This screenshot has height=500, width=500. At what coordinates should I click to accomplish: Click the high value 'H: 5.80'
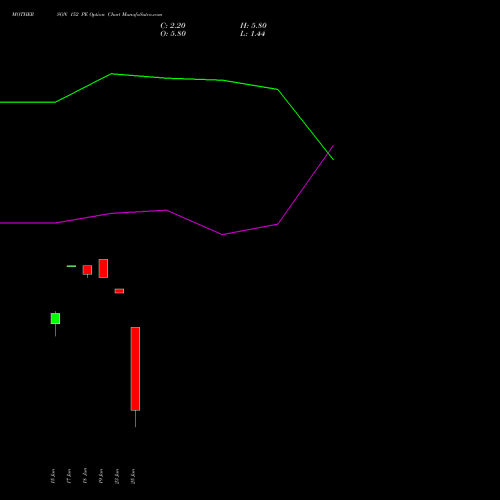click(x=253, y=26)
